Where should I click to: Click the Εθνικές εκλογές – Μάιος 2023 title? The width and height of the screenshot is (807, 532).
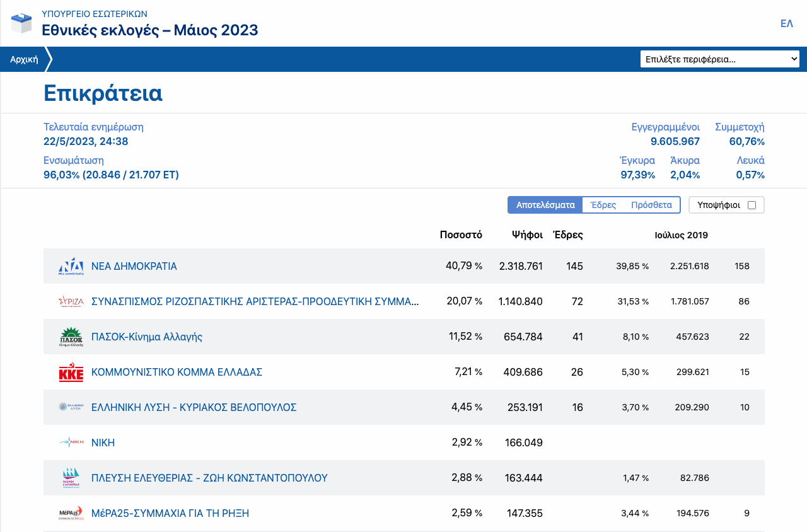click(150, 30)
